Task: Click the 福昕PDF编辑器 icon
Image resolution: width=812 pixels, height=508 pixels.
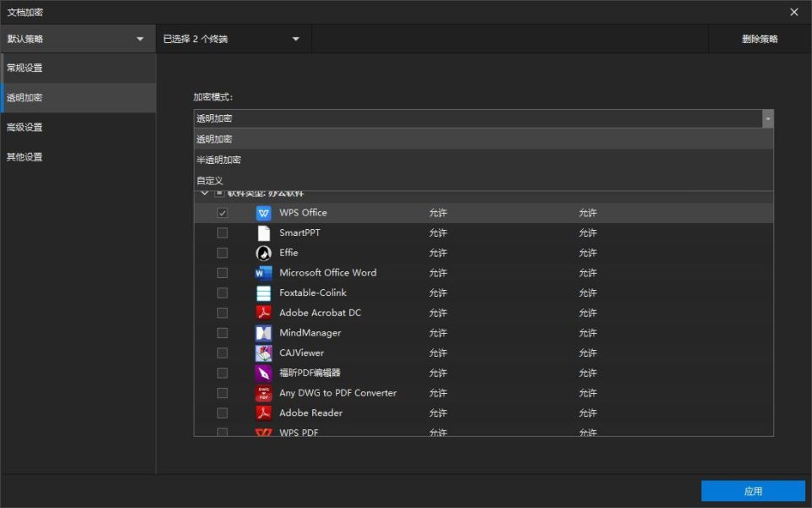Action: click(x=264, y=373)
